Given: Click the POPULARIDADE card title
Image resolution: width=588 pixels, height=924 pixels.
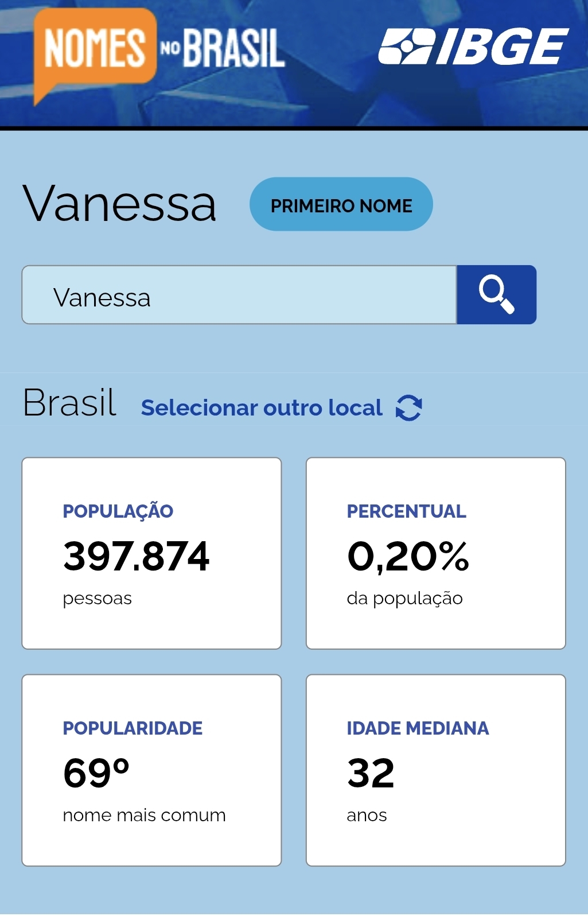Looking at the screenshot, I should [133, 728].
